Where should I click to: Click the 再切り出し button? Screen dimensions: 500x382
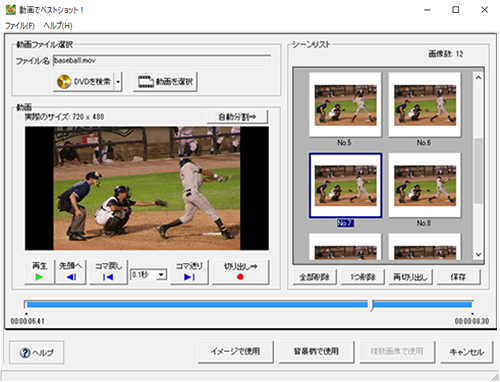[x=410, y=277]
